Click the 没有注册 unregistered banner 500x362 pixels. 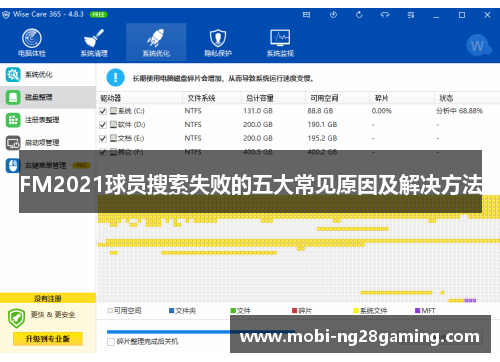tap(48, 298)
